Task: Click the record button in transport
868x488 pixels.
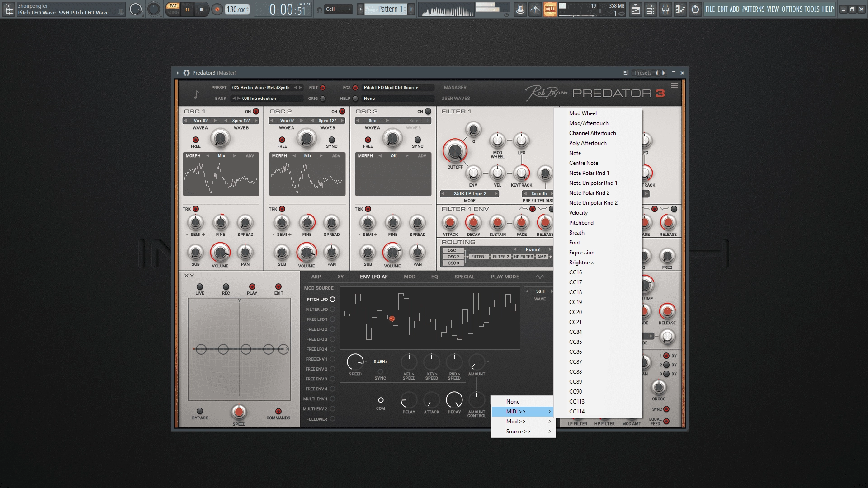Action: tap(217, 9)
